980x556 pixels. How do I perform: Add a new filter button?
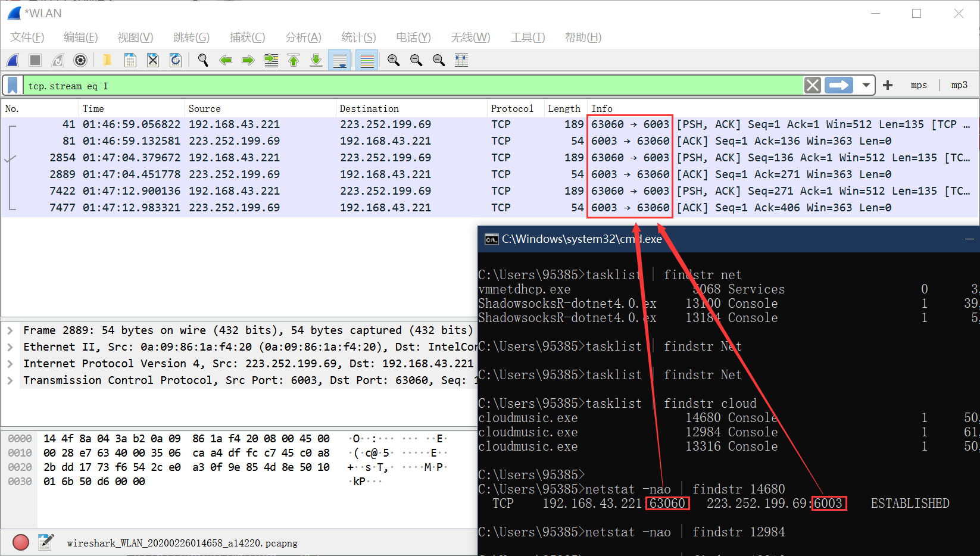tap(888, 86)
